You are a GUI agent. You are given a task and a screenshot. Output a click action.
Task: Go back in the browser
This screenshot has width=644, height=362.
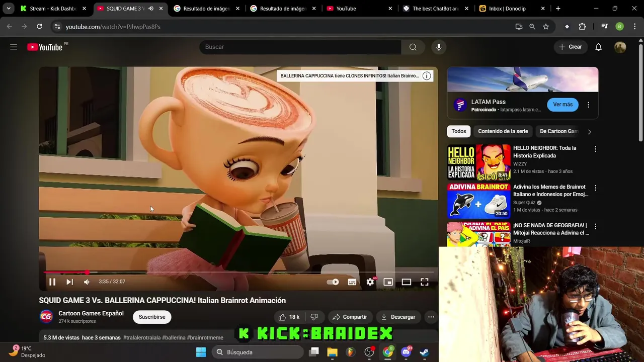point(9,27)
